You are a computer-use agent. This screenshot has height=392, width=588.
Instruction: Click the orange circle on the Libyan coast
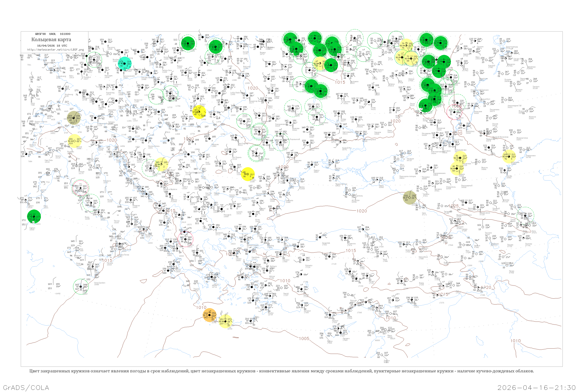tap(210, 315)
